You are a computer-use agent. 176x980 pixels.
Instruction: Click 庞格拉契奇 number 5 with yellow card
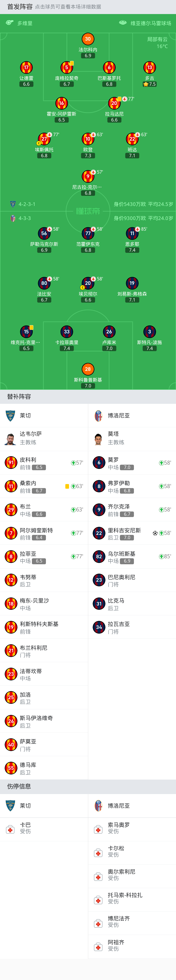[x=67, y=68]
